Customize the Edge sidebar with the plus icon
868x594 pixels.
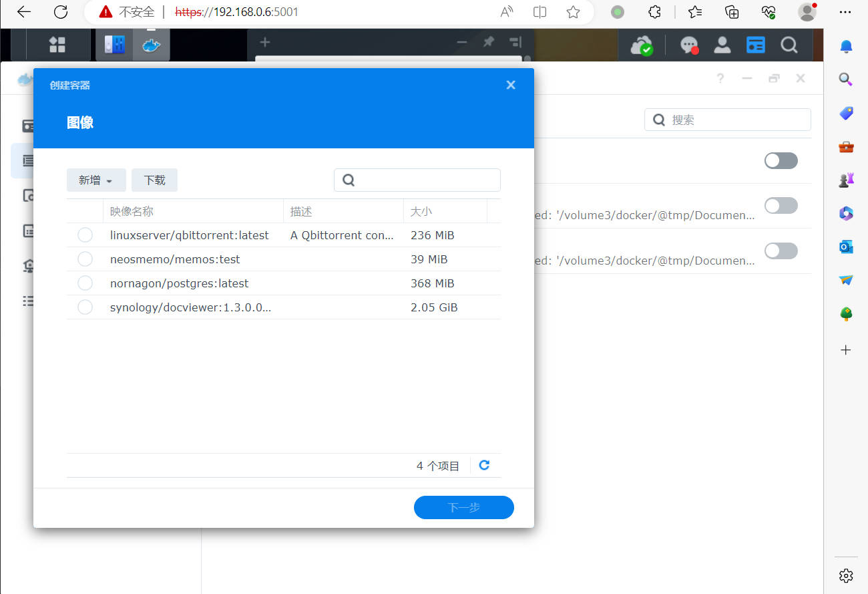(846, 349)
